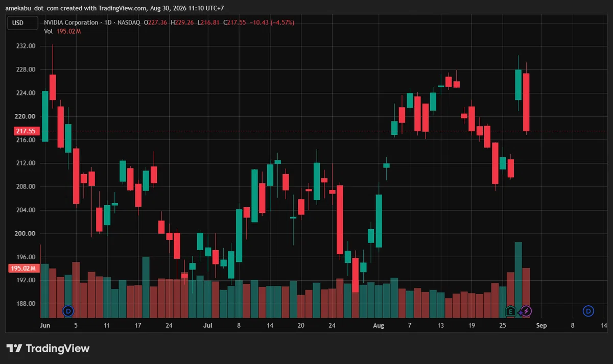613x364 pixels.
Task: Click the NVIDIA Corporation symbol title
Action: [71, 22]
